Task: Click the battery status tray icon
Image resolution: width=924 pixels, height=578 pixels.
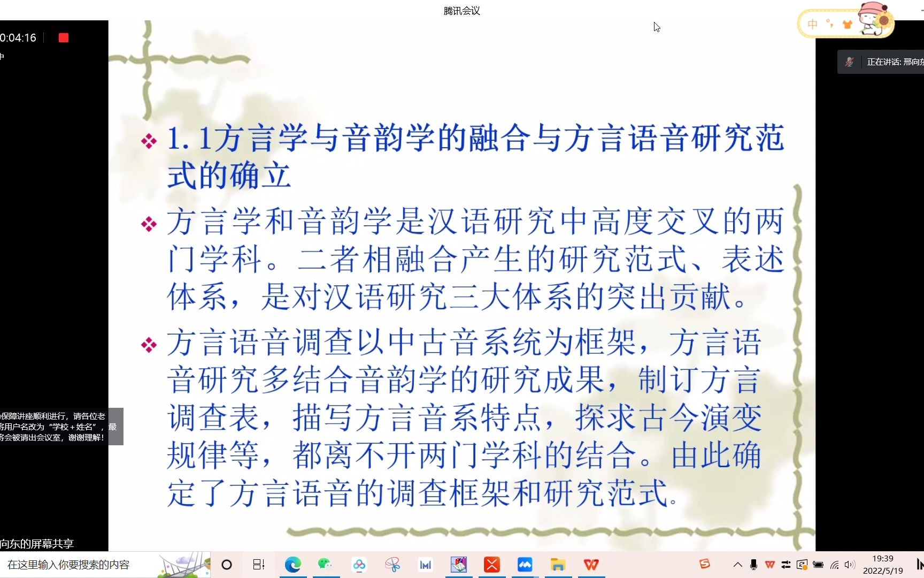Action: click(x=818, y=565)
